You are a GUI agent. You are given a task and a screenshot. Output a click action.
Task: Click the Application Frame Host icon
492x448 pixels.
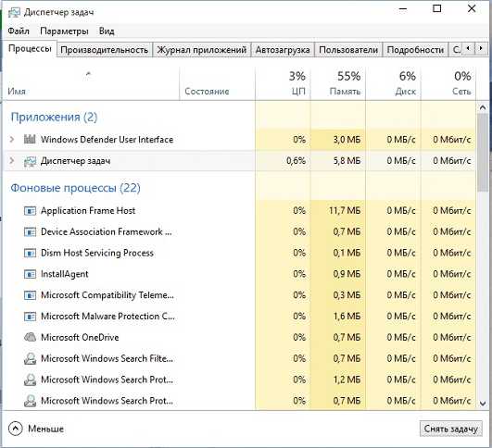[30, 211]
